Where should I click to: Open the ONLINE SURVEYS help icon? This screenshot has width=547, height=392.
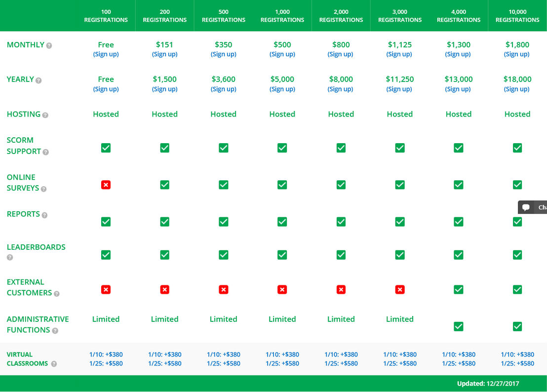point(43,189)
